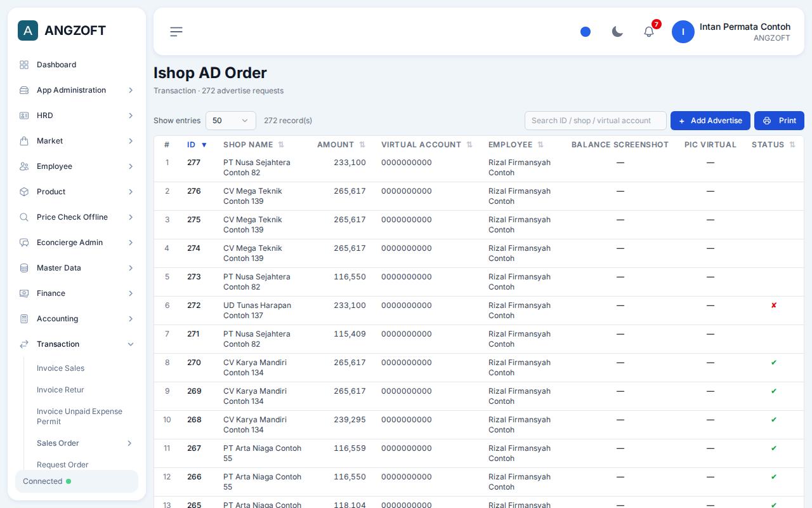
Task: Click the user avatar icon
Action: pos(683,32)
